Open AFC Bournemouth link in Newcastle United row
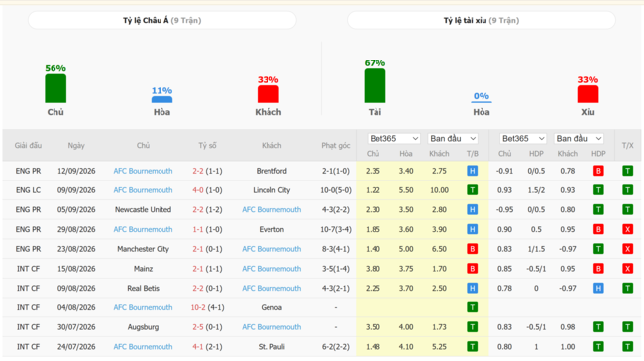Viewport: 644px width, 361px height. pyautogui.click(x=271, y=209)
